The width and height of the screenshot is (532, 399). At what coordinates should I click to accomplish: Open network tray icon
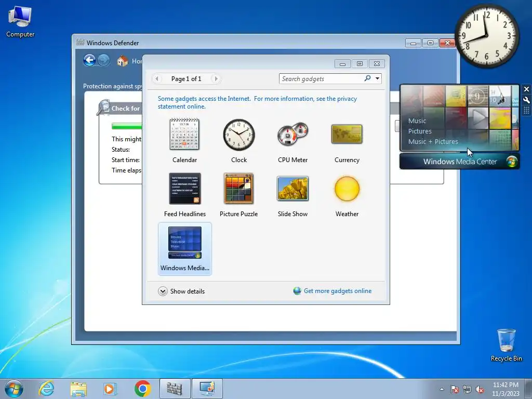467,389
